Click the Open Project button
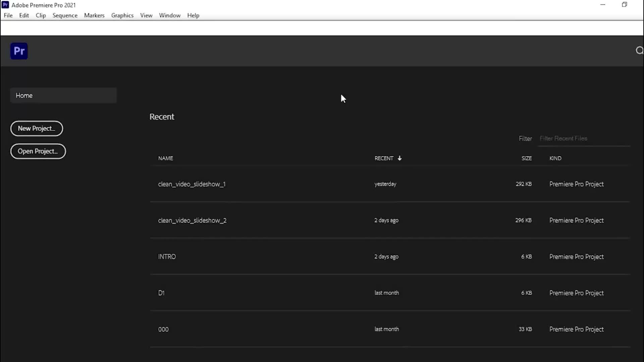The height and width of the screenshot is (362, 644). coord(38,151)
